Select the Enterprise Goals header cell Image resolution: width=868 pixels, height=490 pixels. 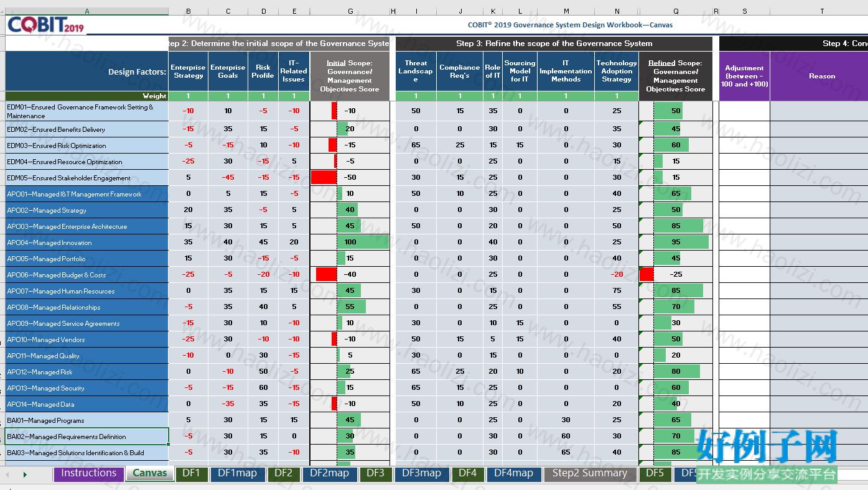pos(228,72)
